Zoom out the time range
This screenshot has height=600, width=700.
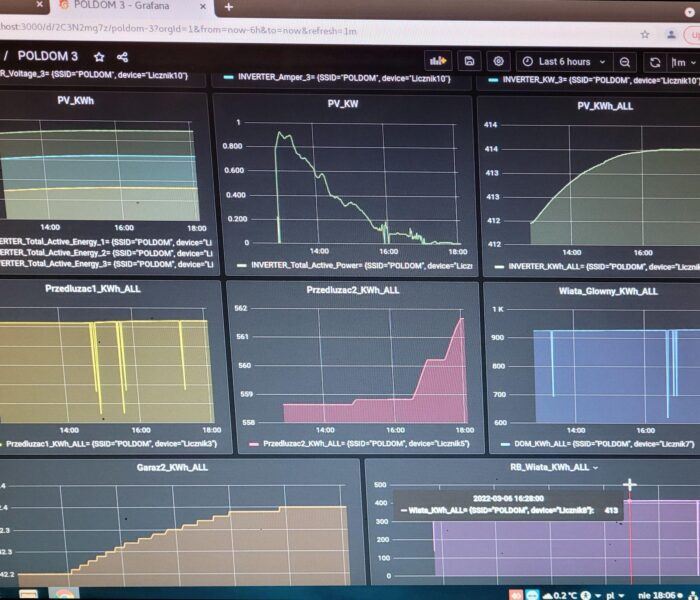tap(625, 62)
